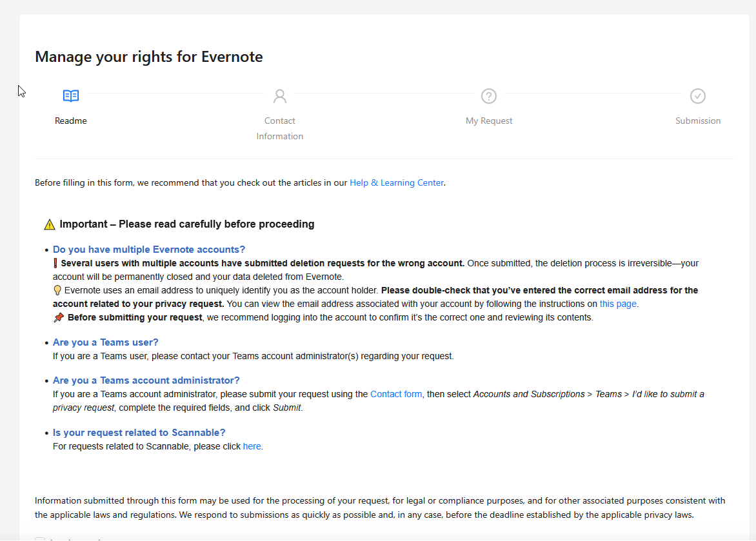Click the My Request question mark icon

(x=489, y=96)
